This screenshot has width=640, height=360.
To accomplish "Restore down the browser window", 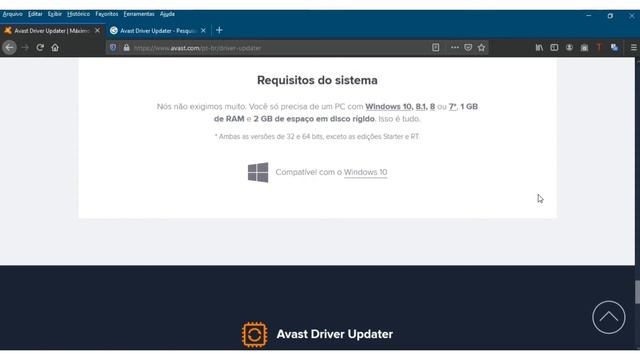I will click(x=610, y=16).
